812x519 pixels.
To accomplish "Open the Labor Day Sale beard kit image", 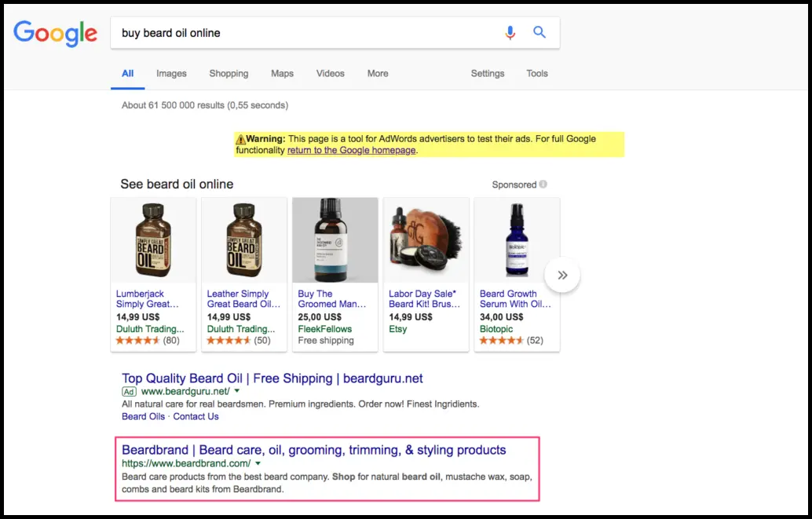I will coord(426,240).
